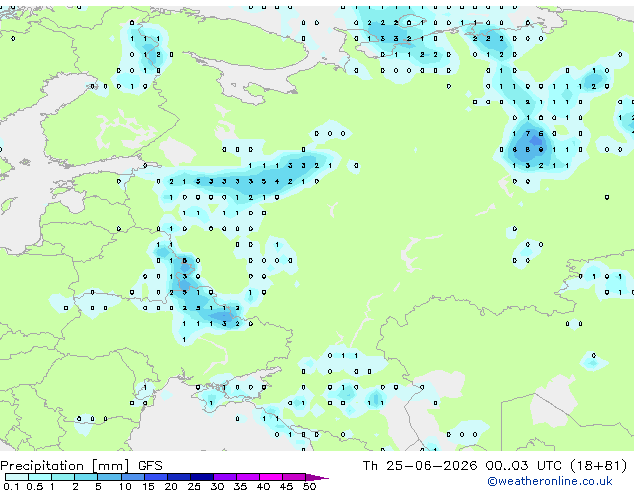Click the legend label 10

[x=125, y=486]
